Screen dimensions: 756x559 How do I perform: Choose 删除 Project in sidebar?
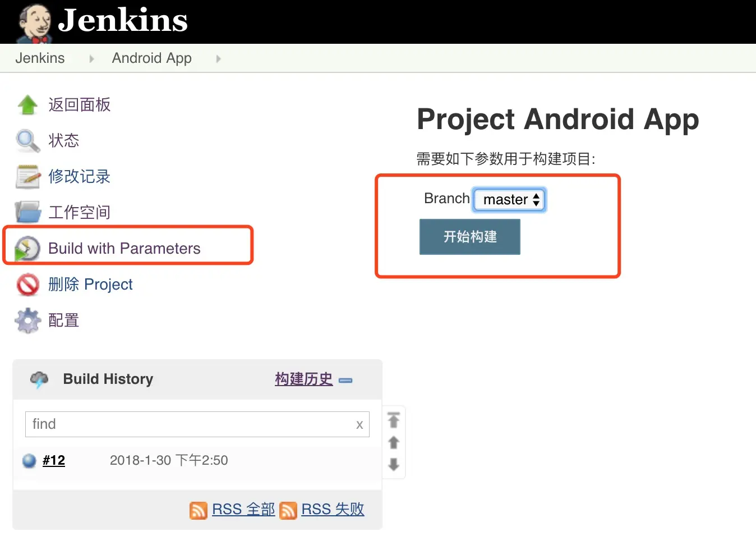coord(90,284)
